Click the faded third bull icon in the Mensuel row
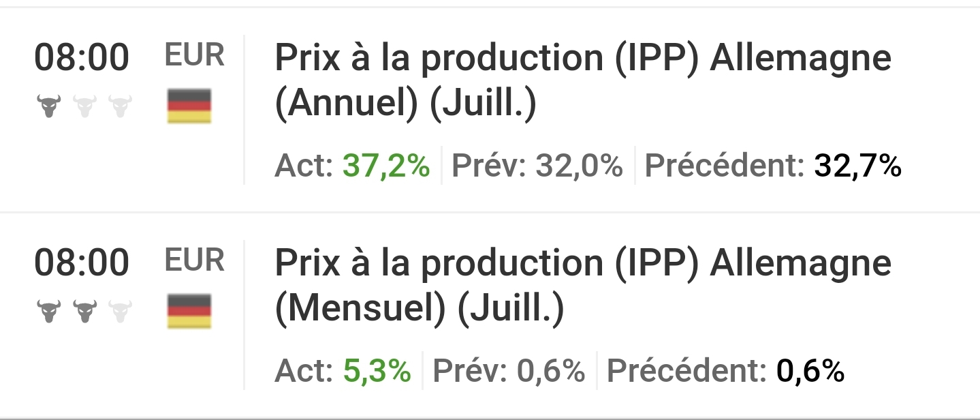Screen dimensions: 980x420 [120, 312]
